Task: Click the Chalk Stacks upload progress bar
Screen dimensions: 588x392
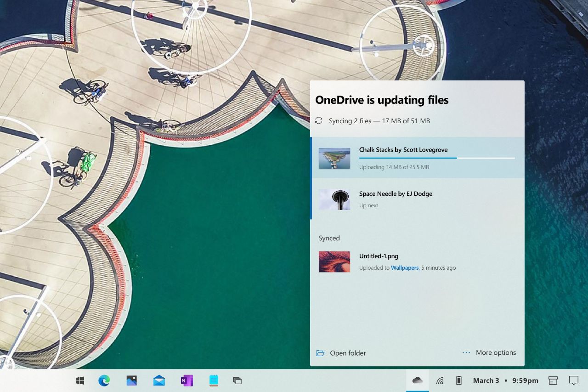Action: click(x=437, y=158)
